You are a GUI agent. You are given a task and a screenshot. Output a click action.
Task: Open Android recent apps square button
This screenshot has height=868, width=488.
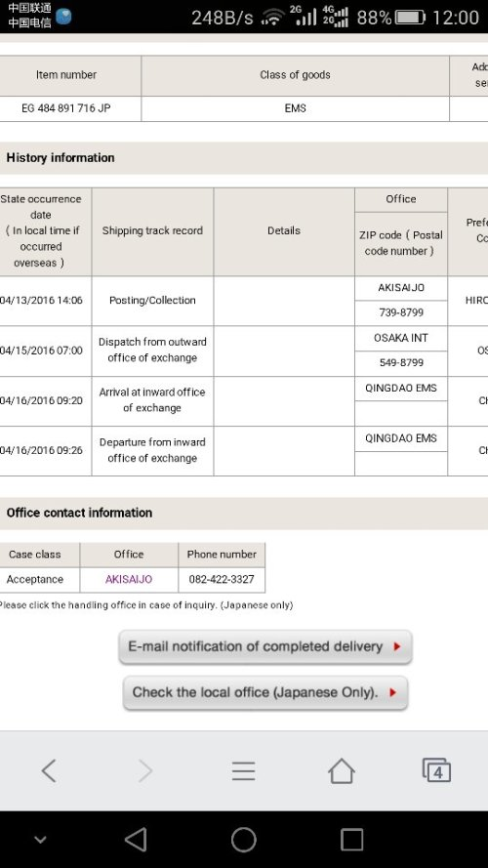(352, 840)
